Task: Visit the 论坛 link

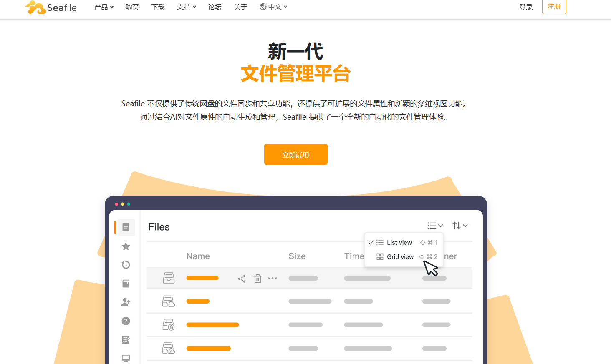Action: (x=215, y=7)
